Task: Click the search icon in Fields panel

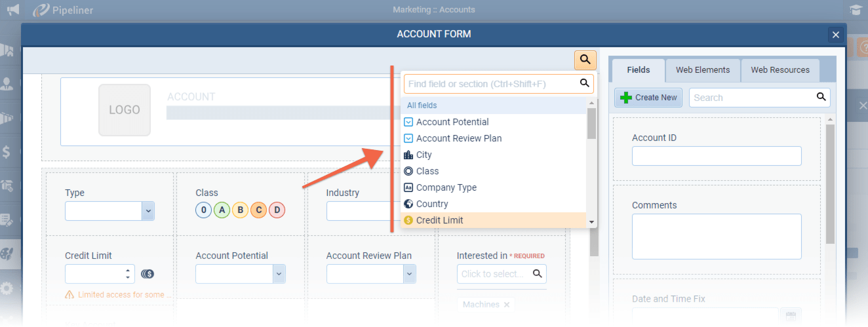Action: coord(821,97)
